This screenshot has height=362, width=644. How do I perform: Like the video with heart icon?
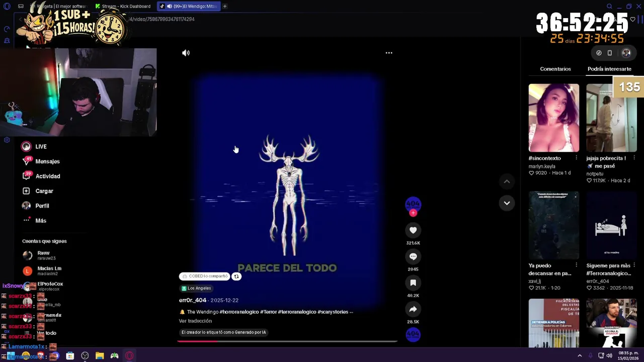point(413,230)
